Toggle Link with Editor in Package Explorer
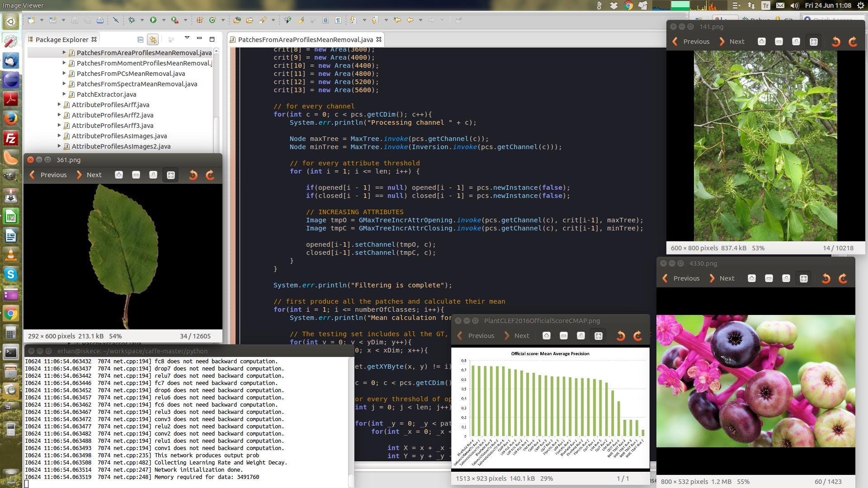The height and width of the screenshot is (488, 868). pos(153,39)
